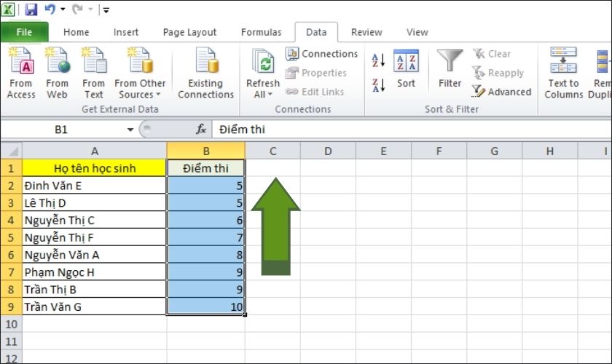Open the Sort dialog
Screen dimensions: 612x364
point(406,68)
